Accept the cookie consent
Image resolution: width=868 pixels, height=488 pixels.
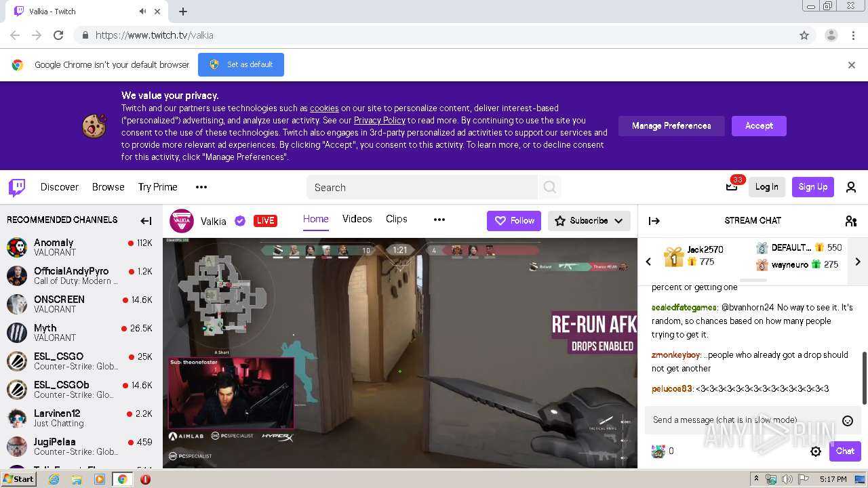tap(759, 126)
